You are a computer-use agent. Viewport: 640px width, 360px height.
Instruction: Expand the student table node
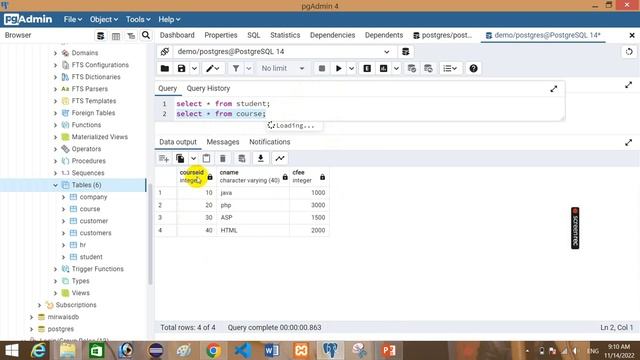click(63, 257)
